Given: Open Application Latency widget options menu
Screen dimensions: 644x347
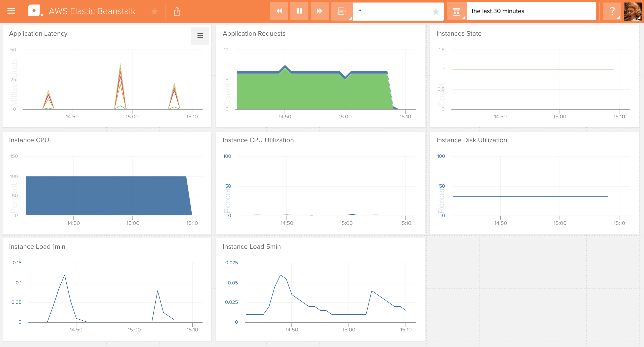Looking at the screenshot, I should click(200, 36).
